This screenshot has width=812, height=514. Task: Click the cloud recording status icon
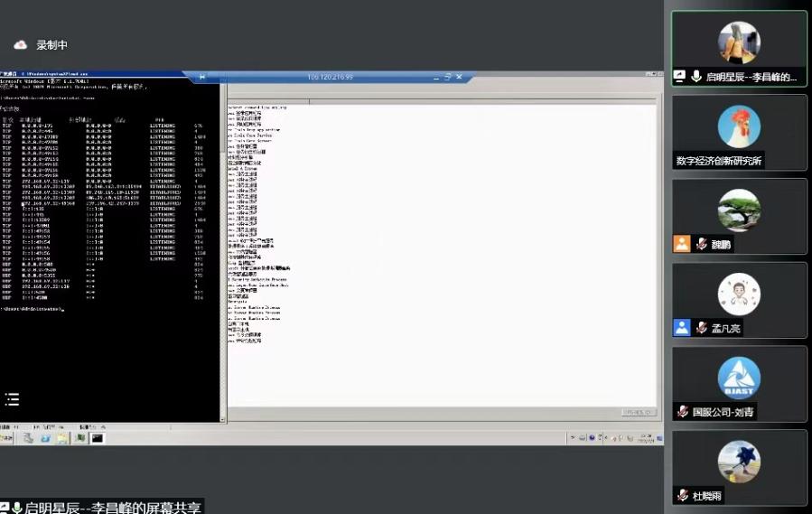click(20, 45)
